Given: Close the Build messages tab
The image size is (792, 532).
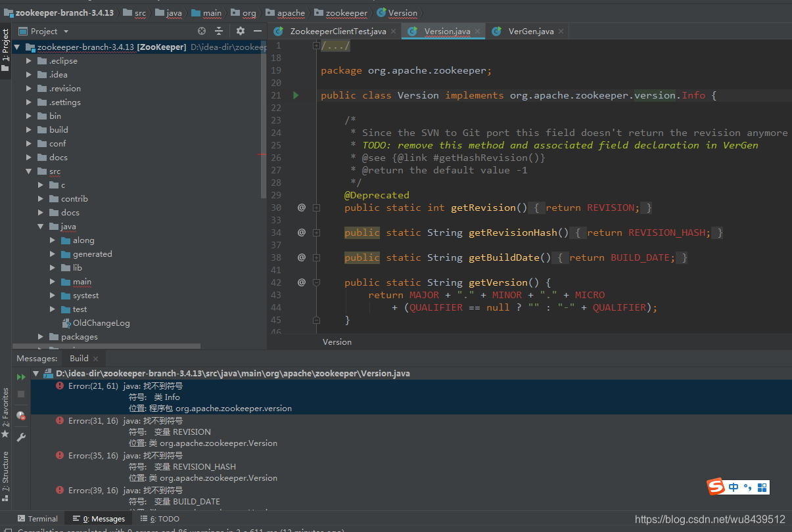Looking at the screenshot, I should click(95, 359).
